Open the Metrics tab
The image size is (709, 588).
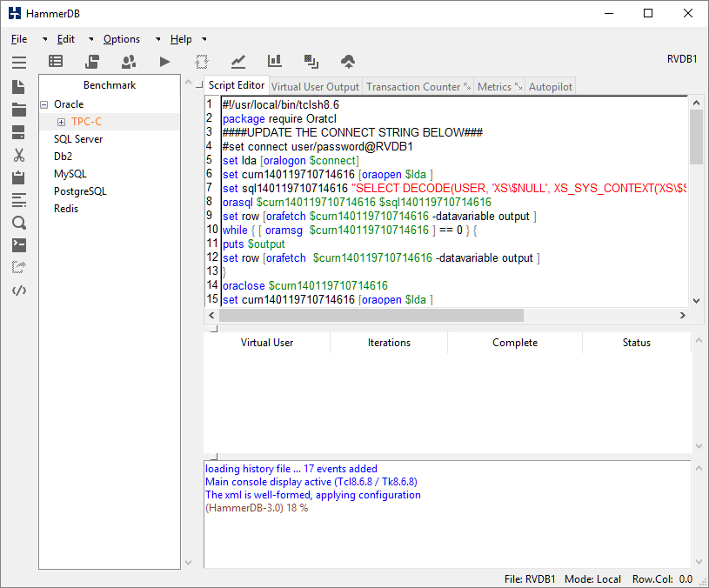(x=499, y=86)
